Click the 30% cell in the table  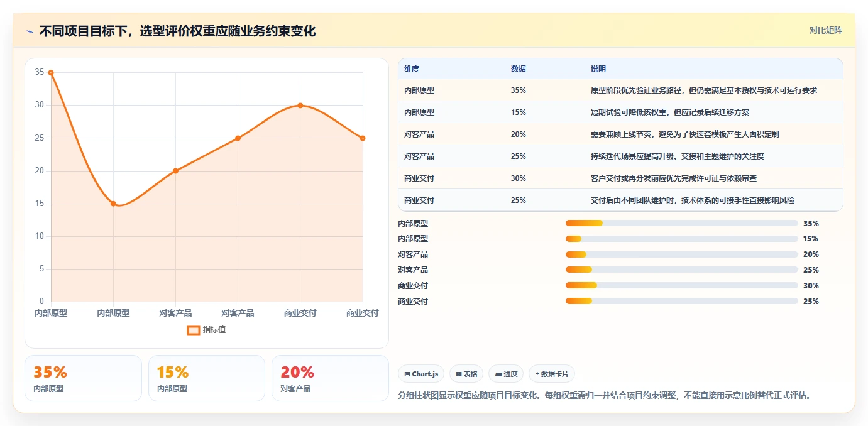[x=519, y=178]
